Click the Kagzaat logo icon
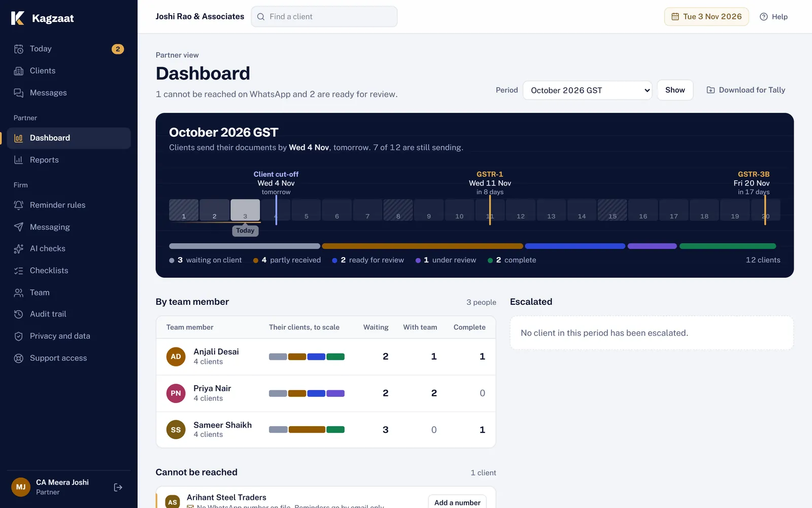The height and width of the screenshot is (508, 812). 18,18
